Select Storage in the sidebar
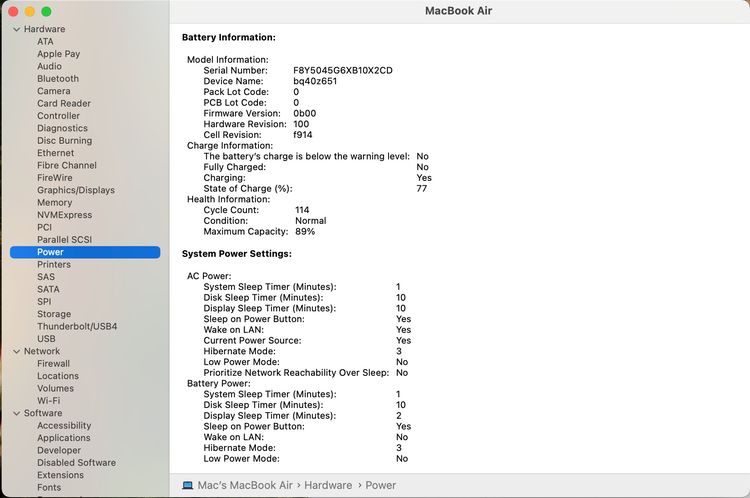 coord(54,315)
